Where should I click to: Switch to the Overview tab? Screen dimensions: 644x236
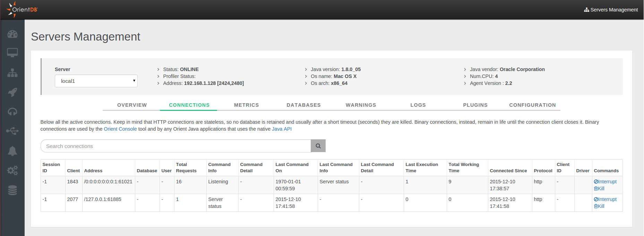[132, 105]
